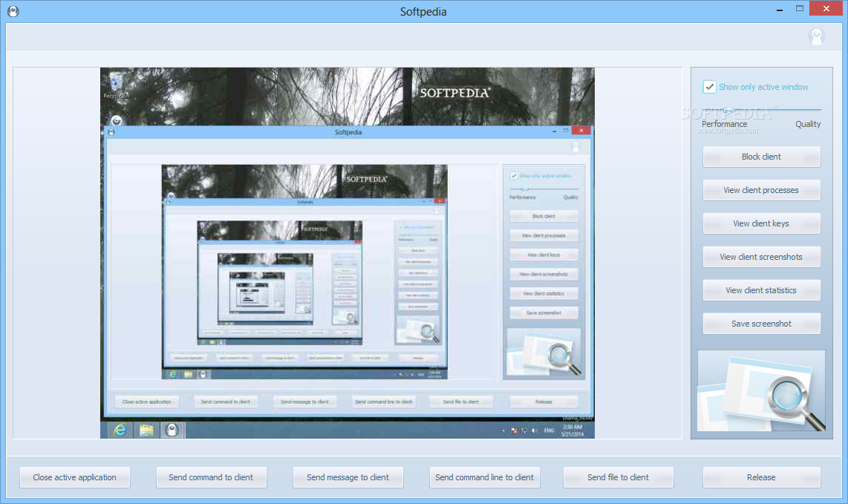Viewport: 848px width, 504px height.
Task: Click the main Performance/Quality slider handle
Action: point(728,111)
